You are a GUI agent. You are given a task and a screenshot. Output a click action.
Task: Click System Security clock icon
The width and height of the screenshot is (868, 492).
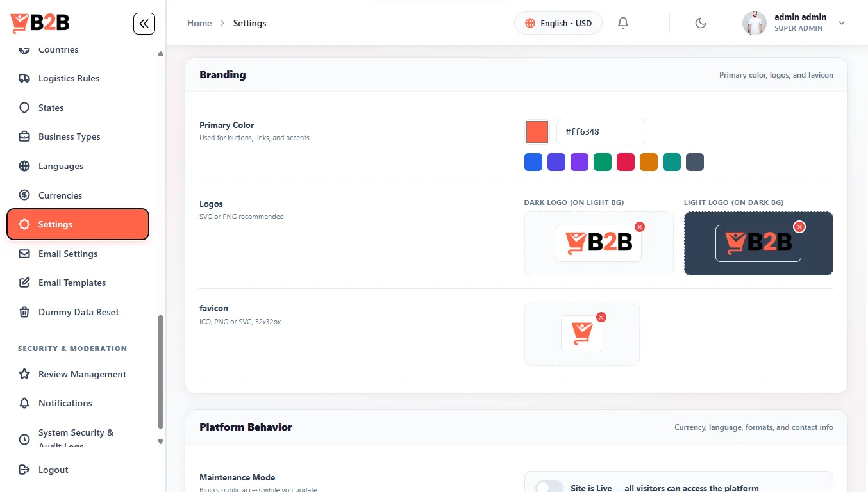tap(24, 439)
